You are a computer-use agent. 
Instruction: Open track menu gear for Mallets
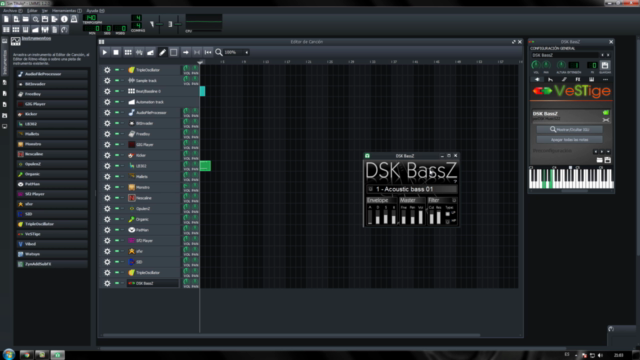pos(107,176)
